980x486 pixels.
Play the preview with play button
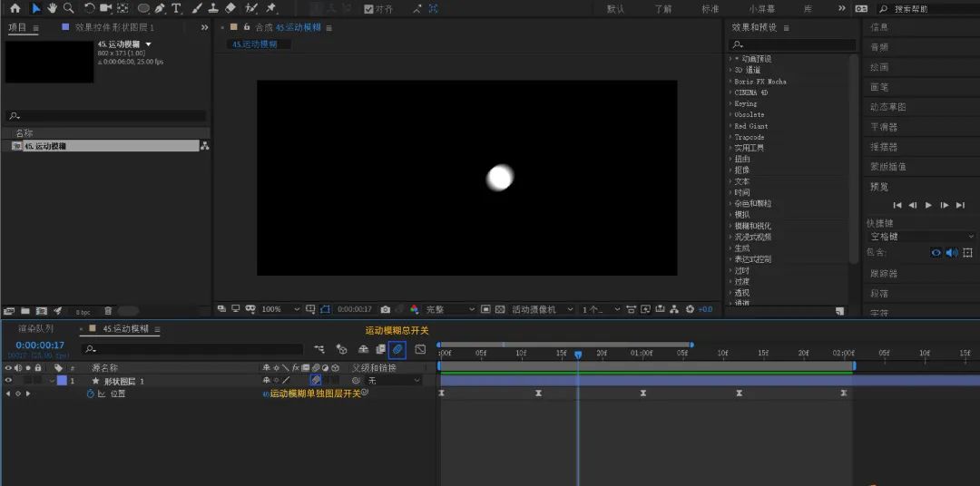pos(928,205)
